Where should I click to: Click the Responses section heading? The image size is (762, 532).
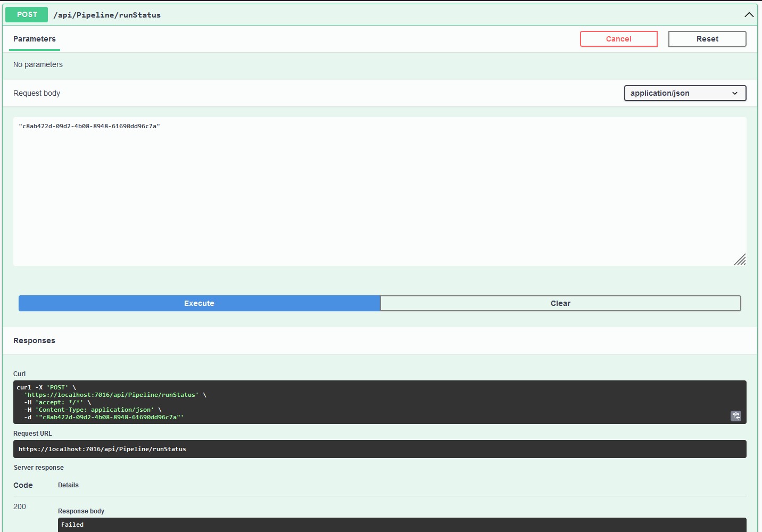(34, 340)
